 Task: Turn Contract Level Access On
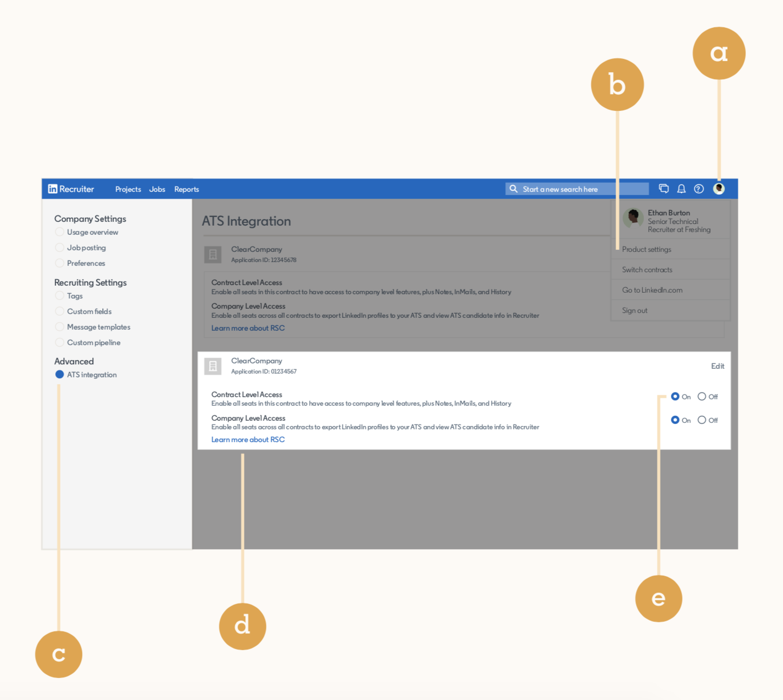pyautogui.click(x=675, y=397)
